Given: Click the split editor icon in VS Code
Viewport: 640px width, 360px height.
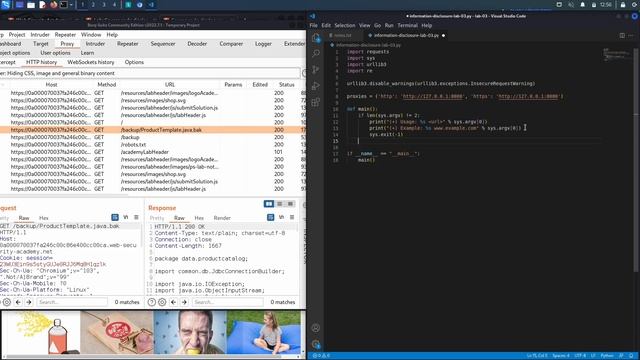Looking at the screenshot, I should (622, 36).
